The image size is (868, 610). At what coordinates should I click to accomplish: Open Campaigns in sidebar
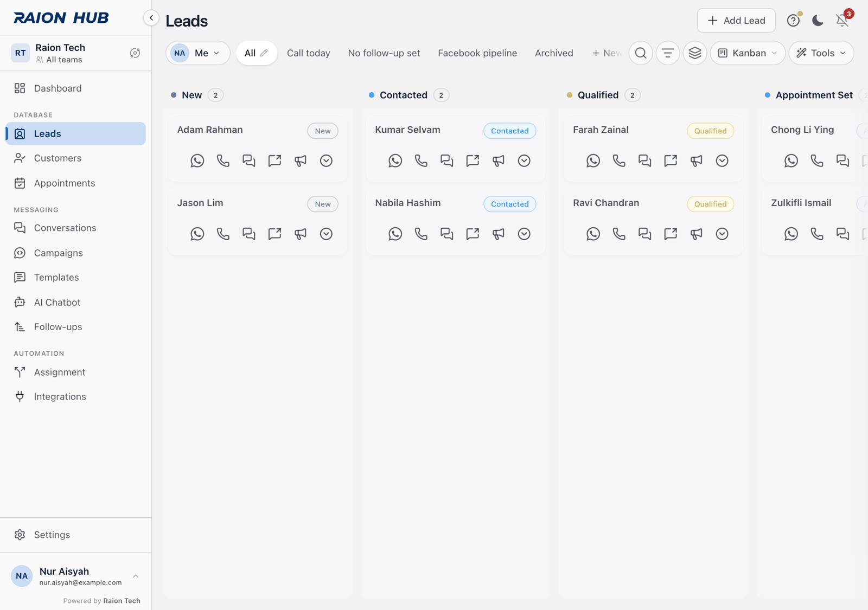pyautogui.click(x=75, y=253)
